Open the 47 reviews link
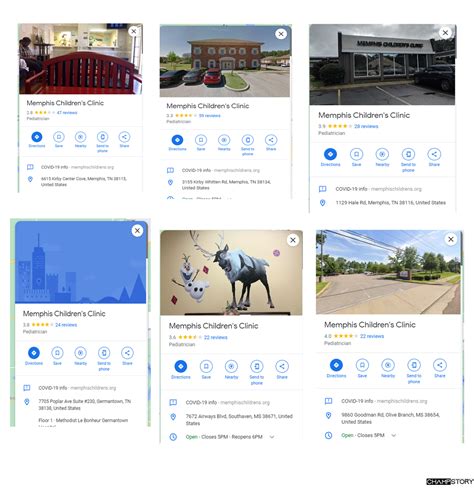The height and width of the screenshot is (488, 474). click(x=67, y=113)
